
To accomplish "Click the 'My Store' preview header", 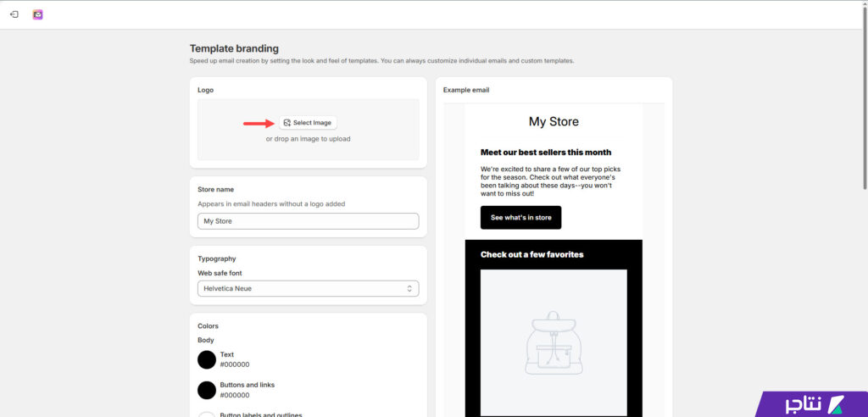I will click(554, 121).
